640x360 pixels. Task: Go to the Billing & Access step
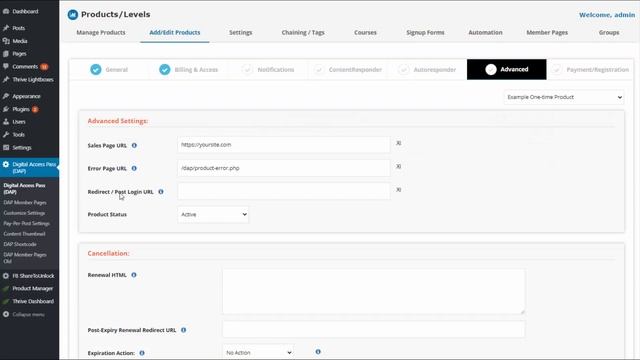pos(188,69)
